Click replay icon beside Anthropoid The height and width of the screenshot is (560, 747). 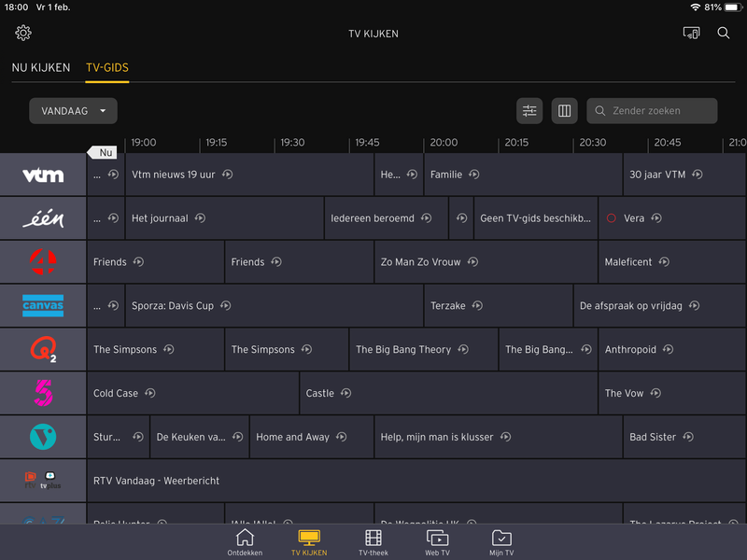[x=668, y=349]
